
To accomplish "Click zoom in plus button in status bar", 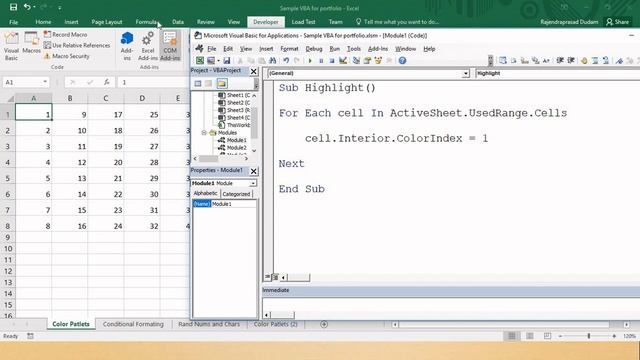I will (x=614, y=336).
